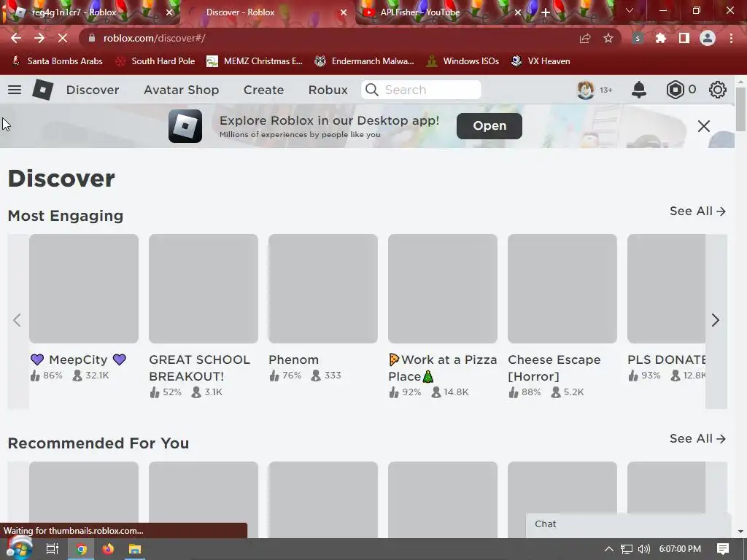Open the Work at a Pizza Place thumbnail
Screen dimensions: 747x560
pos(443,288)
